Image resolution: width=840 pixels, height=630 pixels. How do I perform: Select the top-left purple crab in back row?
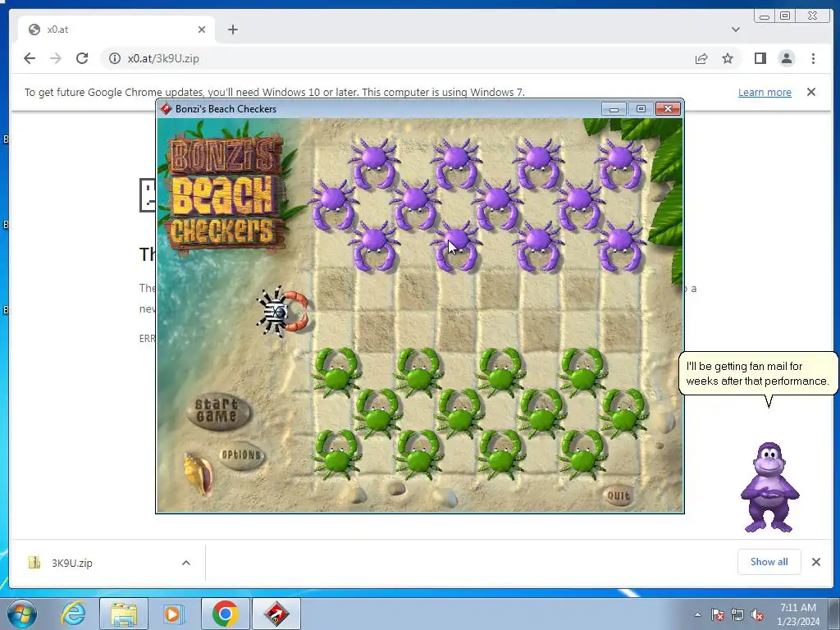pos(374,164)
